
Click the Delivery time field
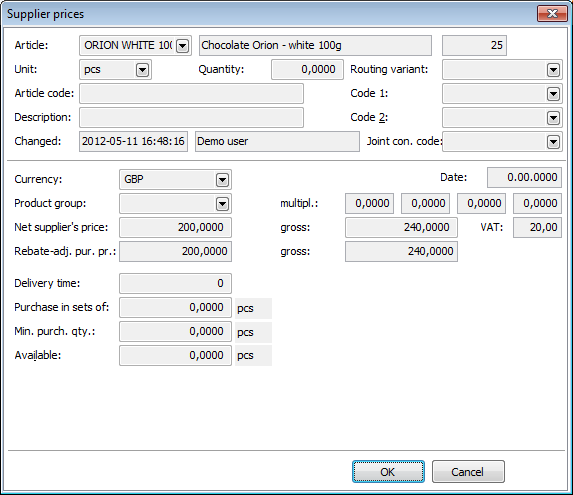[175, 283]
